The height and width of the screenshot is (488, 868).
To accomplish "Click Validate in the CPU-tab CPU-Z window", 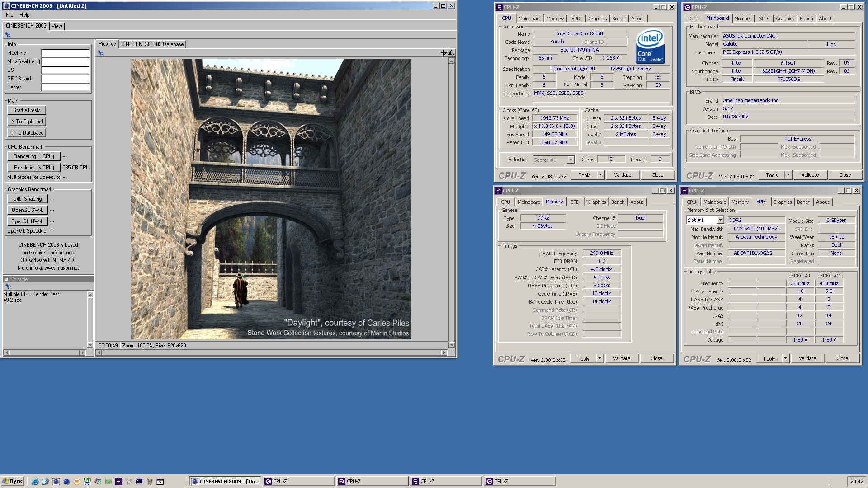I will 623,175.
